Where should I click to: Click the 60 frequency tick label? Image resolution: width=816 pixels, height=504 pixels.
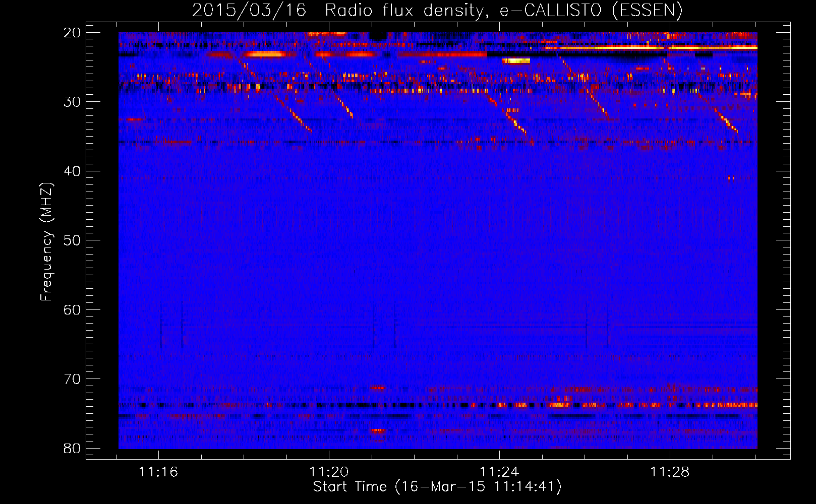click(73, 309)
